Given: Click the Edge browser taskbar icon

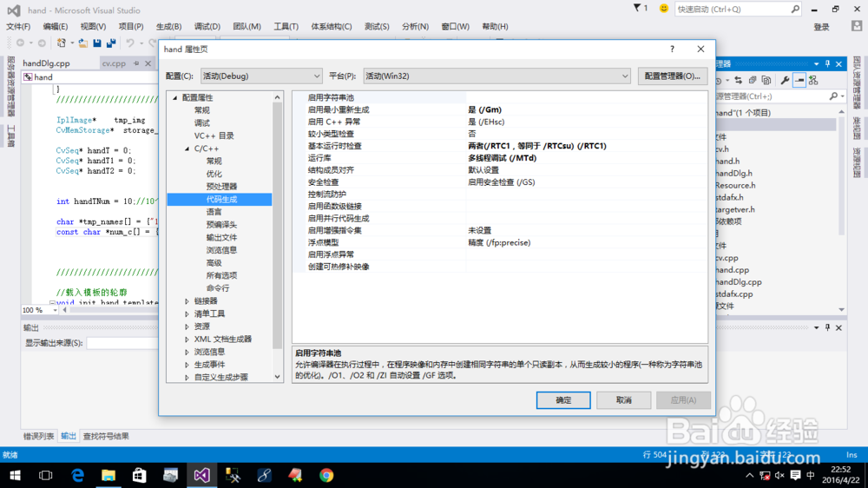Looking at the screenshot, I should 77,475.
